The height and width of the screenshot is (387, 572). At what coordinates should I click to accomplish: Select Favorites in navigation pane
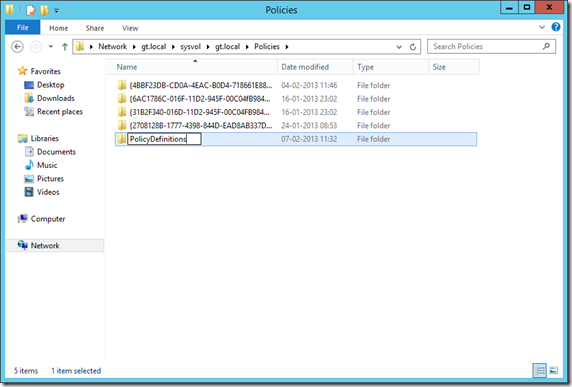(x=46, y=71)
